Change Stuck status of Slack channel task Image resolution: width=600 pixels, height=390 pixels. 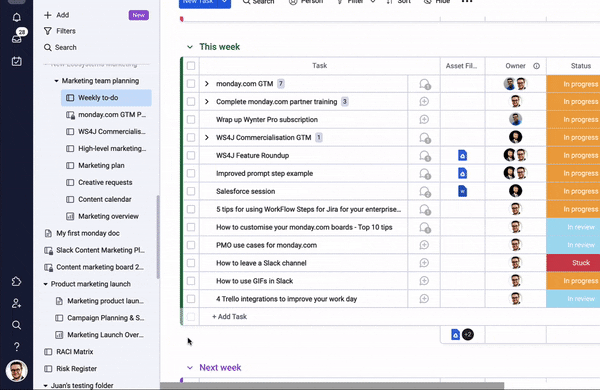[573, 263]
